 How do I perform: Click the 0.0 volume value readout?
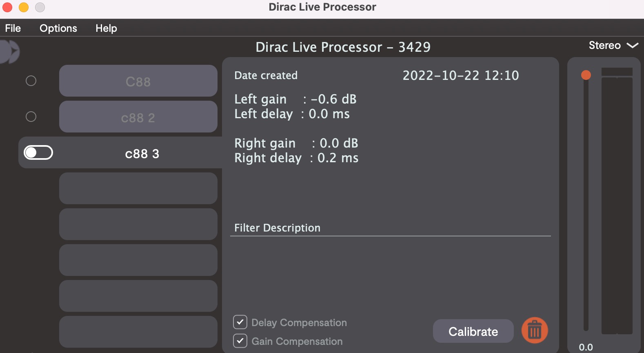point(586,347)
